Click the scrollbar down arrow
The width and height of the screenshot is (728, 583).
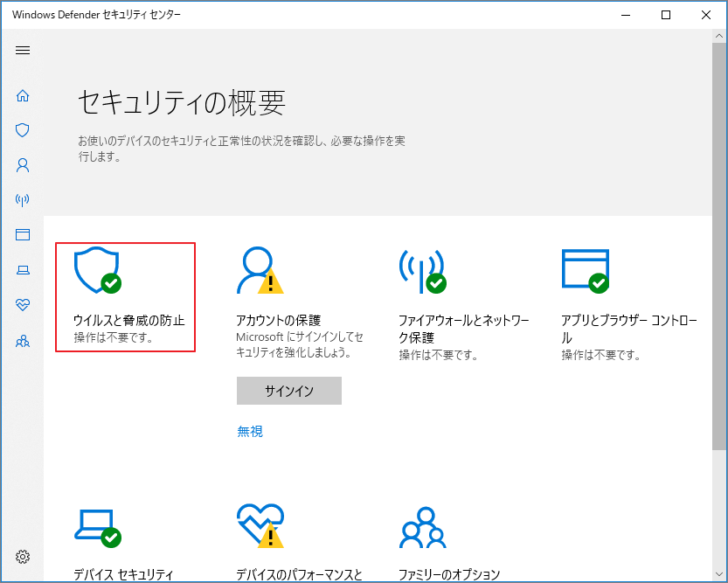click(x=719, y=575)
